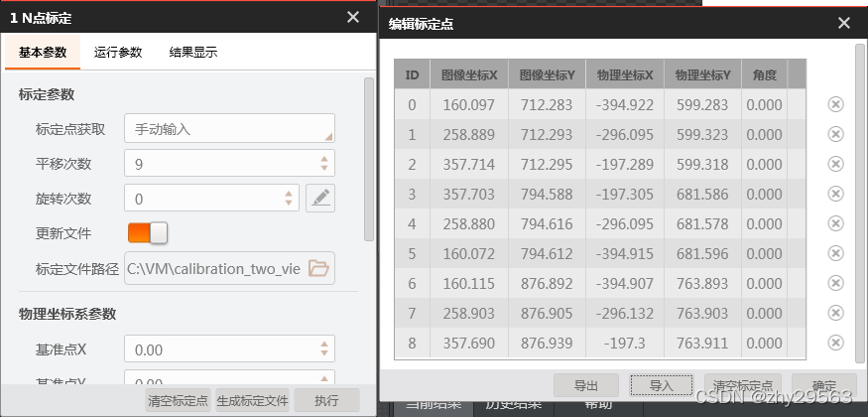
Task: Select cell 712.293 in row 1
Action: [547, 135]
